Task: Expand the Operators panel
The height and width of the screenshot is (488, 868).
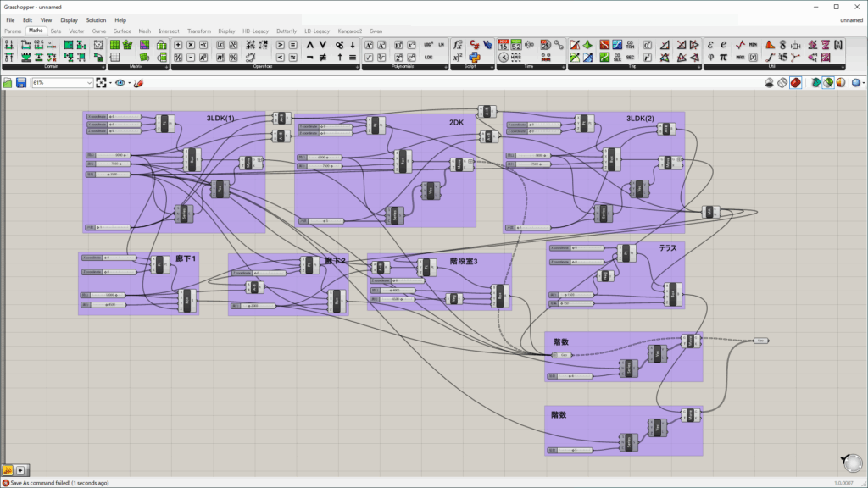Action: 356,67
